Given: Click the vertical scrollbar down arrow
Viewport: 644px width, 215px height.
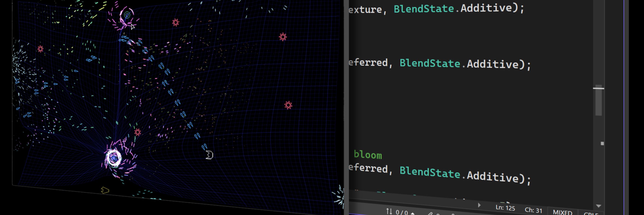Looking at the screenshot, I should (x=598, y=206).
